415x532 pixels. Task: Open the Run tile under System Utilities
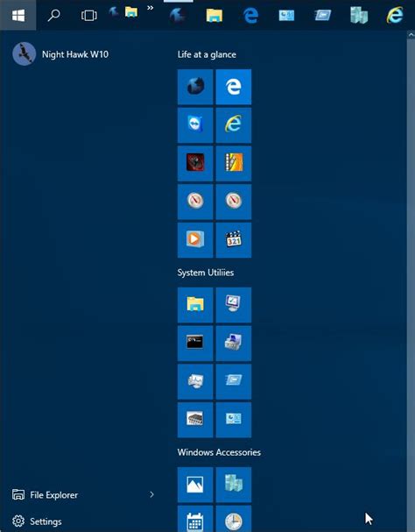(x=234, y=382)
